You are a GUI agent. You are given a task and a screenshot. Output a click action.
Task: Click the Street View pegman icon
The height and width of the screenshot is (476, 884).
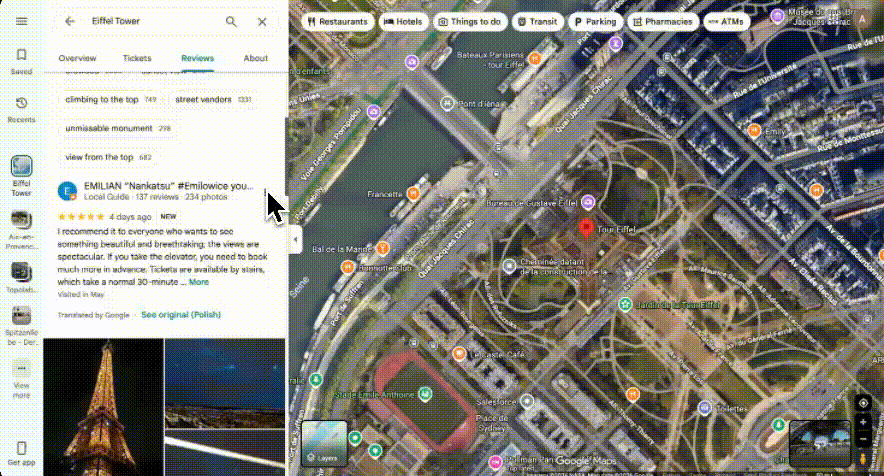863,459
